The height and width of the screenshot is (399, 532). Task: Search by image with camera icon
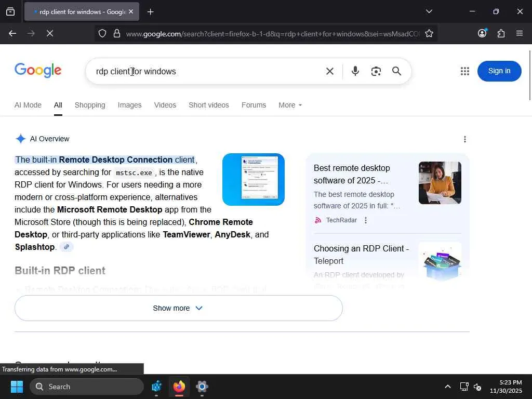376,71
